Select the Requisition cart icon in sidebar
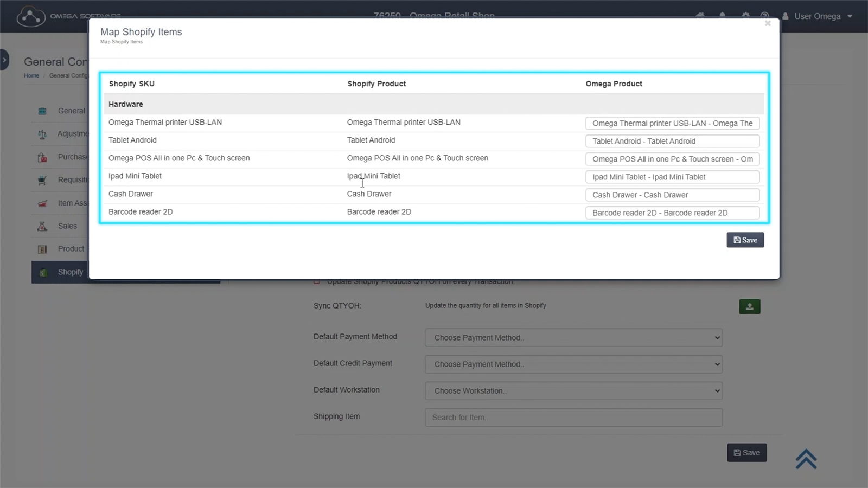Image resolution: width=868 pixels, height=488 pixels. 42,180
